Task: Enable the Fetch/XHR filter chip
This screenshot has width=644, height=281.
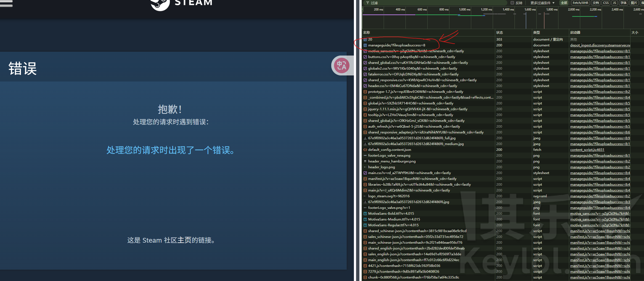Action: [x=580, y=3]
